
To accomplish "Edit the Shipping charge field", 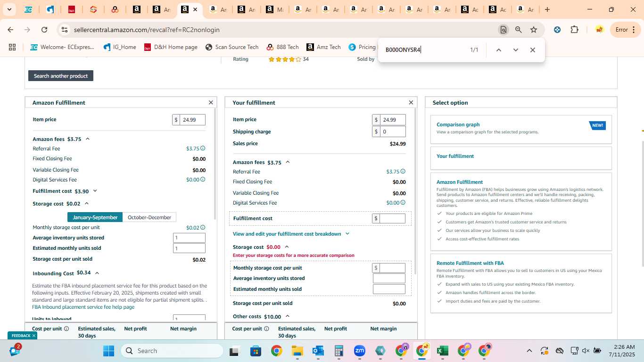I will pyautogui.click(x=393, y=132).
